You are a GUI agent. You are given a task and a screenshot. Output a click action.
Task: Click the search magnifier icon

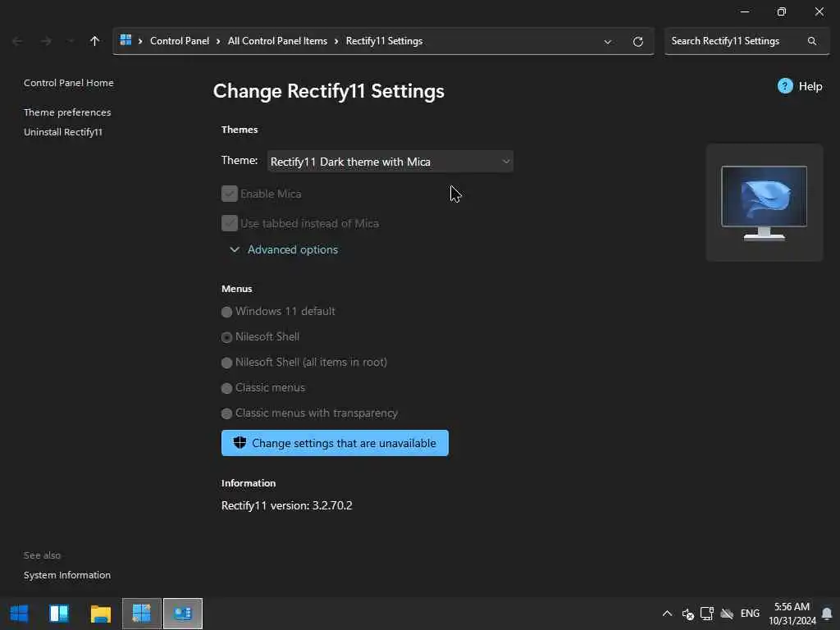812,41
